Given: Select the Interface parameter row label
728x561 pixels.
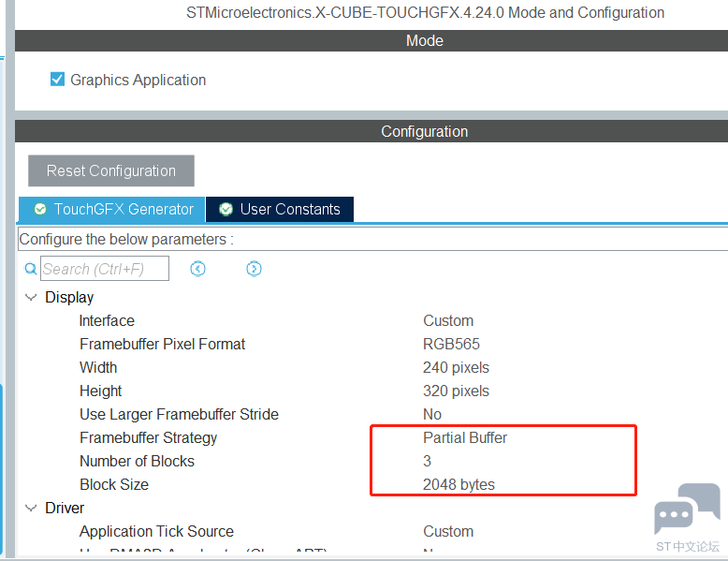Looking at the screenshot, I should coord(107,320).
